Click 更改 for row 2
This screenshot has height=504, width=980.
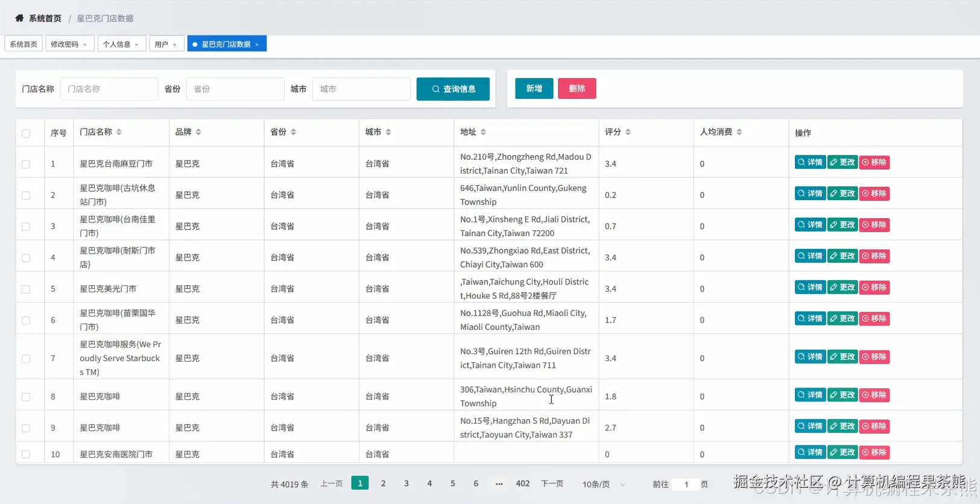click(842, 194)
